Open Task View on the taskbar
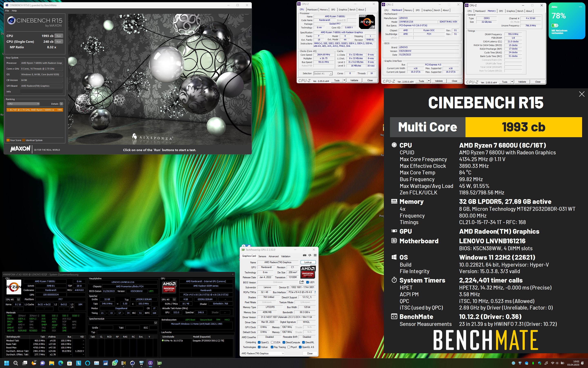Viewport: 588px width, 368px height. (25, 363)
